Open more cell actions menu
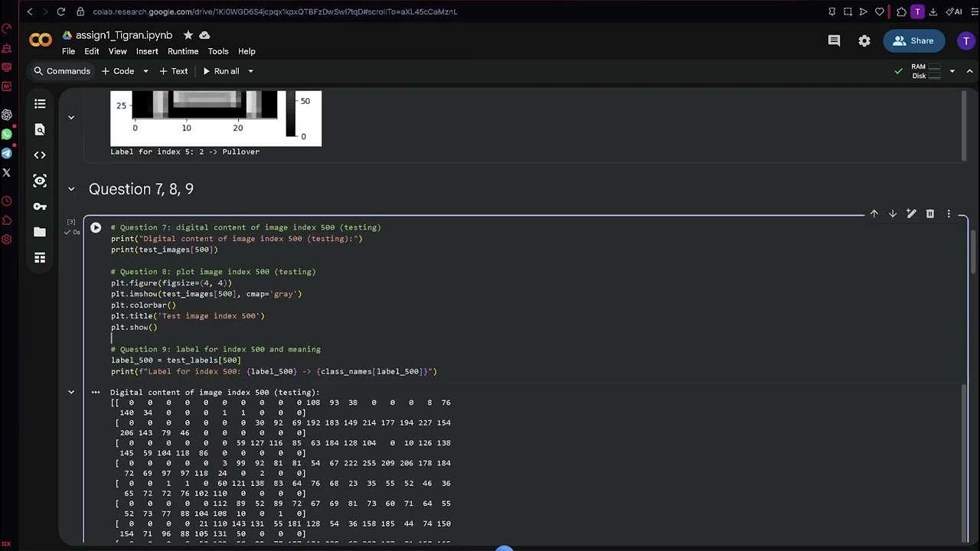980x551 pixels. (949, 214)
